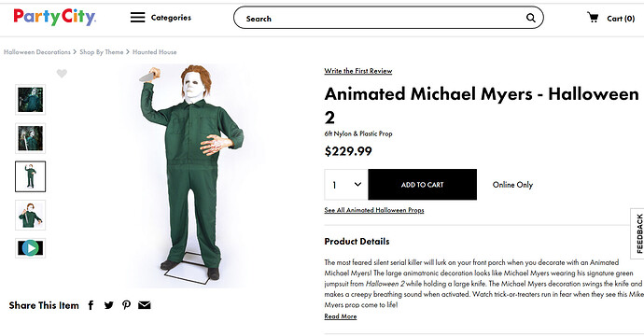This screenshot has height=336, width=644.
Task: Click ADD TO CART button
Action: pyautogui.click(x=422, y=185)
